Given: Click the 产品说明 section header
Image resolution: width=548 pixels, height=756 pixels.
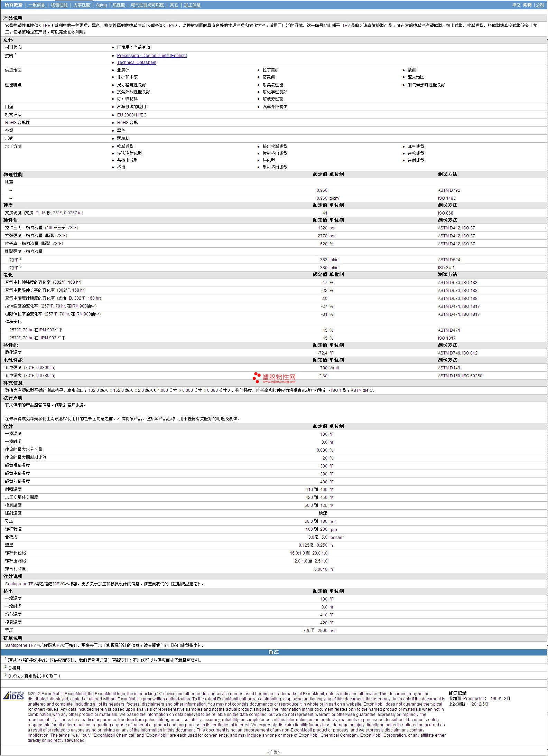Looking at the screenshot, I should [x=13, y=18].
